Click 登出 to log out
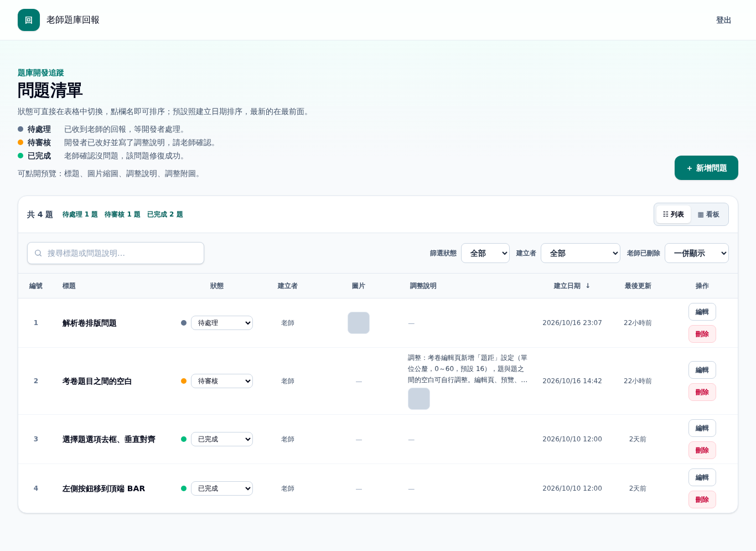This screenshot has height=551, width=756. point(724,20)
